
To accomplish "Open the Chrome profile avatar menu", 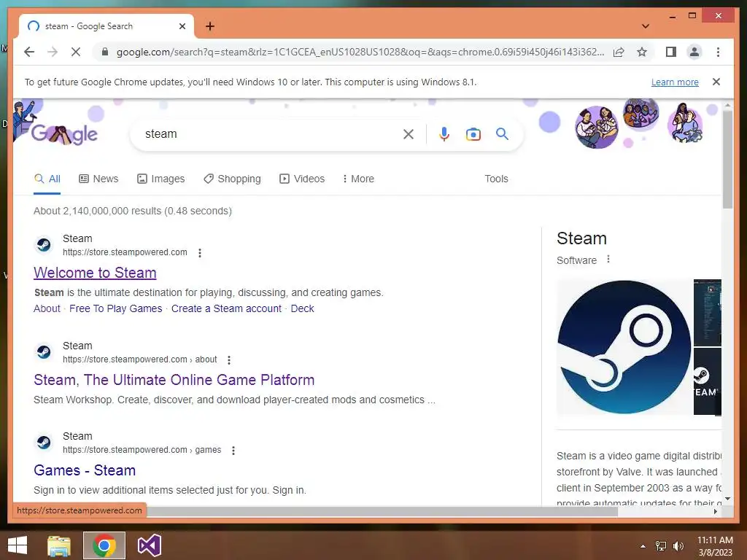I will 694,52.
